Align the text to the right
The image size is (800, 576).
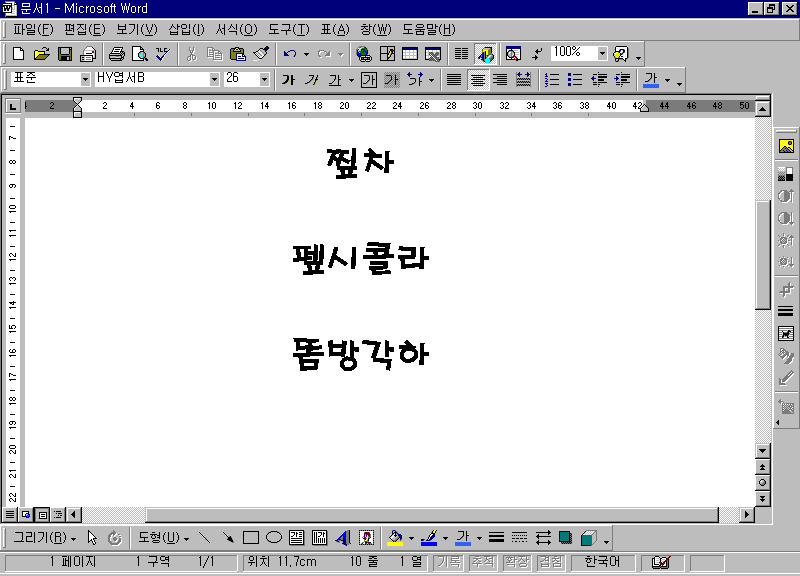501,80
